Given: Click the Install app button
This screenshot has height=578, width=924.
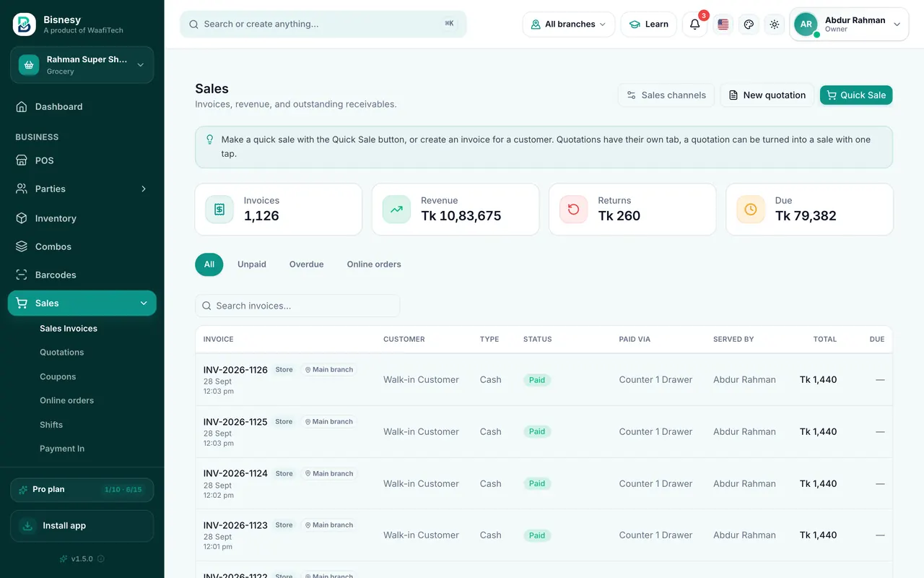Looking at the screenshot, I should [82, 526].
